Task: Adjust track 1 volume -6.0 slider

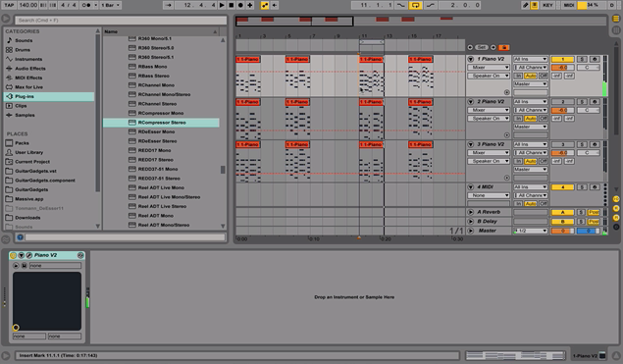Action: (562, 67)
